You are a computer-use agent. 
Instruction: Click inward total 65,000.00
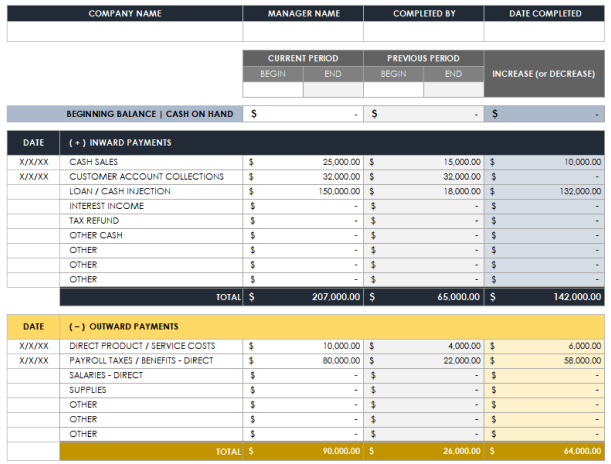click(x=459, y=297)
